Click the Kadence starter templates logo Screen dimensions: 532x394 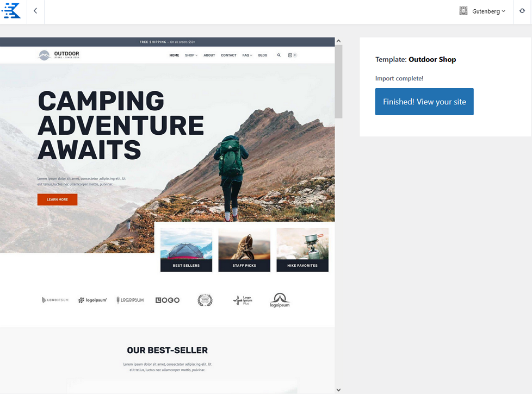click(11, 10)
